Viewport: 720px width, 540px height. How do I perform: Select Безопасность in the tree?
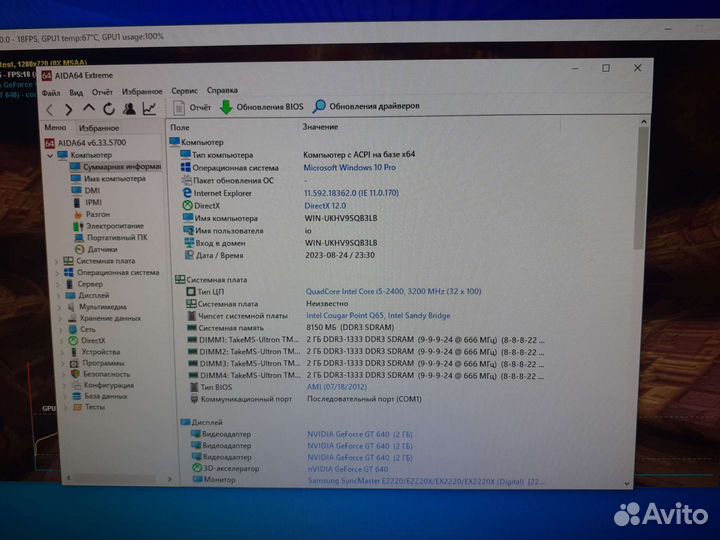101,374
